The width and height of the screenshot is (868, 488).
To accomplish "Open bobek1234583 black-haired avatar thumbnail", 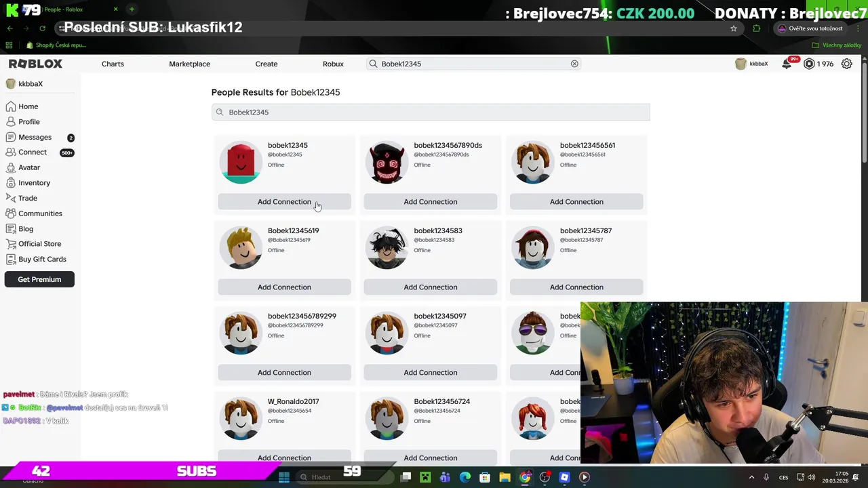I will tap(387, 248).
